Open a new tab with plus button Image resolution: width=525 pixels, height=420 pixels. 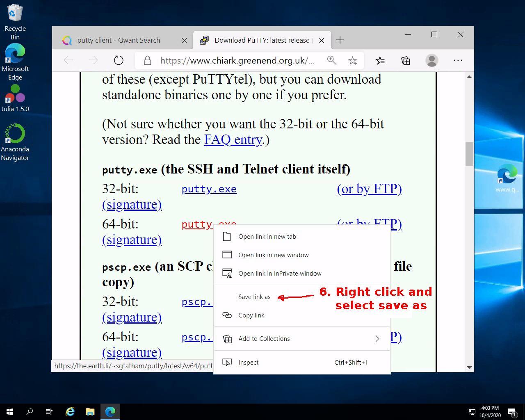[340, 40]
